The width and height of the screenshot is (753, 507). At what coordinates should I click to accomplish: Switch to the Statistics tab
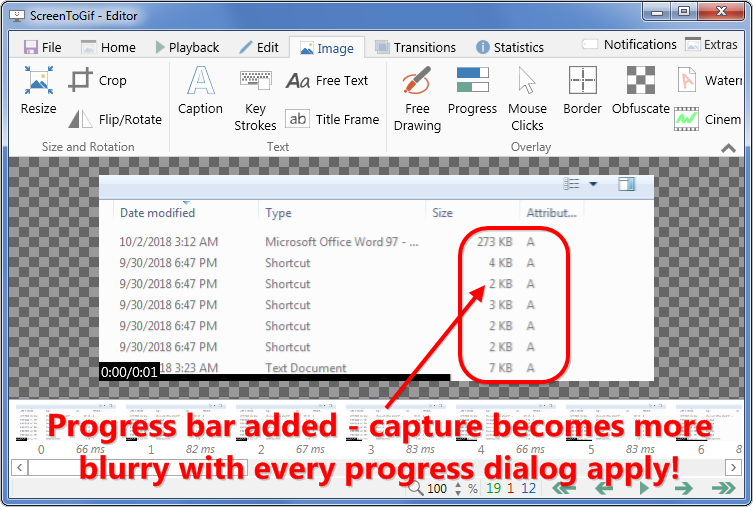click(x=510, y=47)
